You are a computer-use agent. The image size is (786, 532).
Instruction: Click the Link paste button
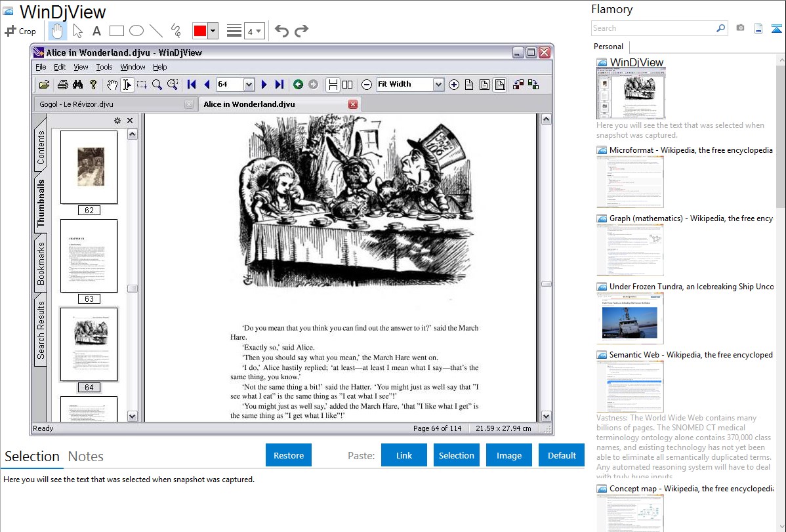point(404,455)
